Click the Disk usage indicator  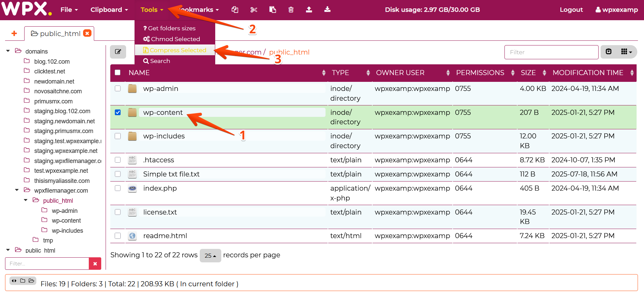point(432,10)
